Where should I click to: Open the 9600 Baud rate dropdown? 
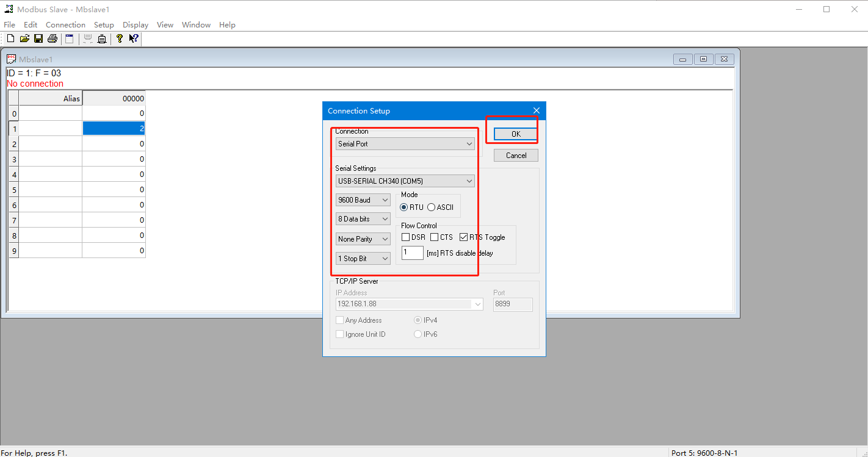363,200
